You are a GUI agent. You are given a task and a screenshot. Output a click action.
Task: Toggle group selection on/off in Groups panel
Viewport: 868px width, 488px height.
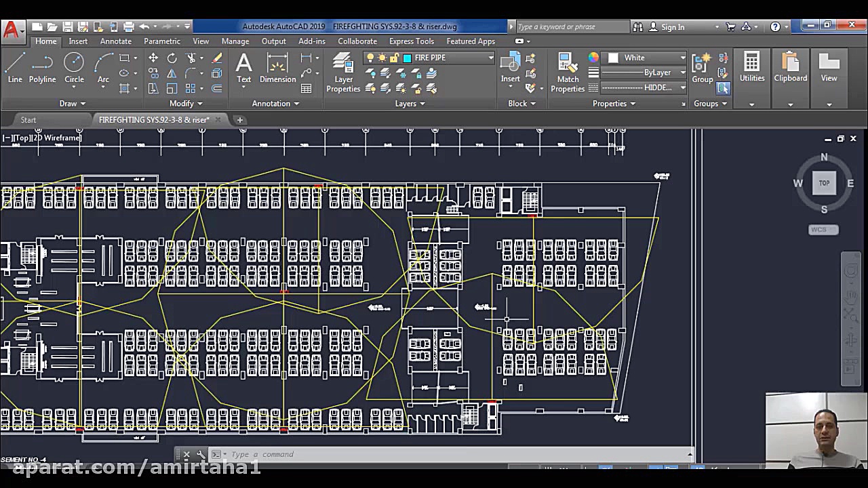pos(723,88)
